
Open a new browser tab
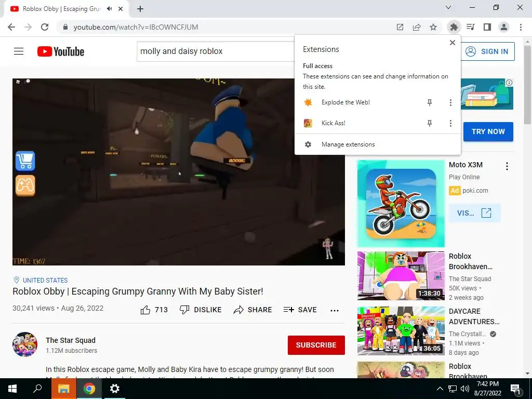click(140, 9)
